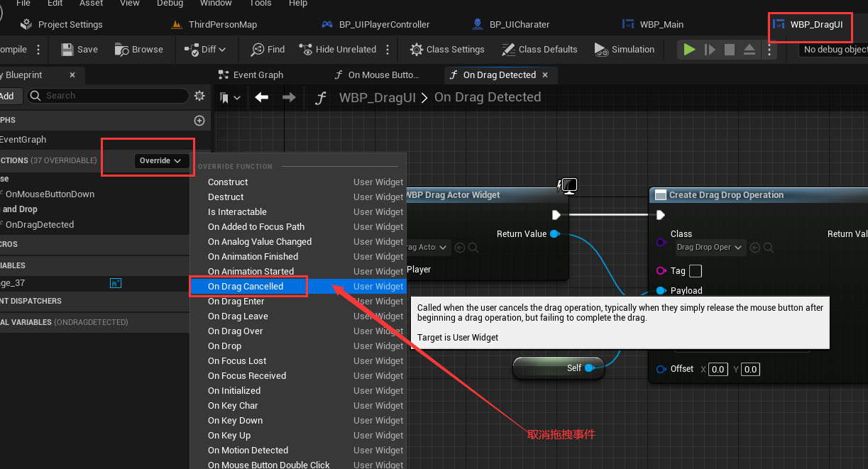
Task: Click the WBP_DragUI breadcrumb
Action: 377,97
